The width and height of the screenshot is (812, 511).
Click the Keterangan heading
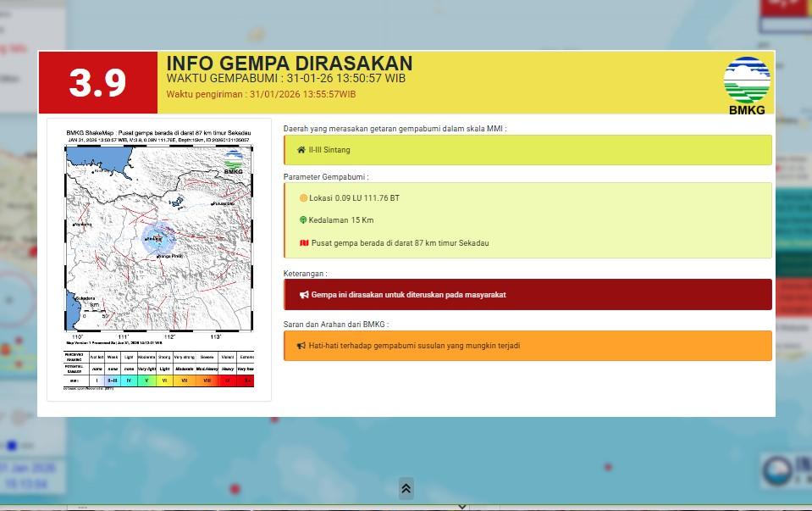[x=305, y=273]
